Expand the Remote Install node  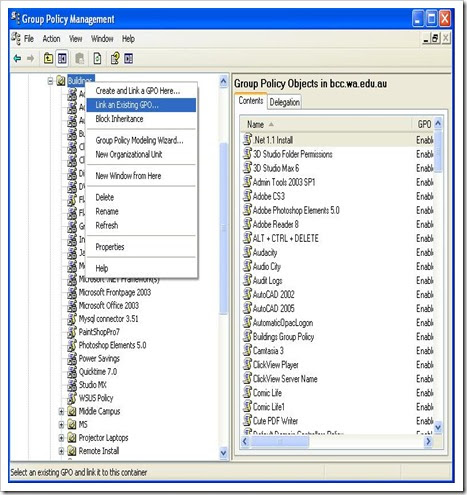61,451
